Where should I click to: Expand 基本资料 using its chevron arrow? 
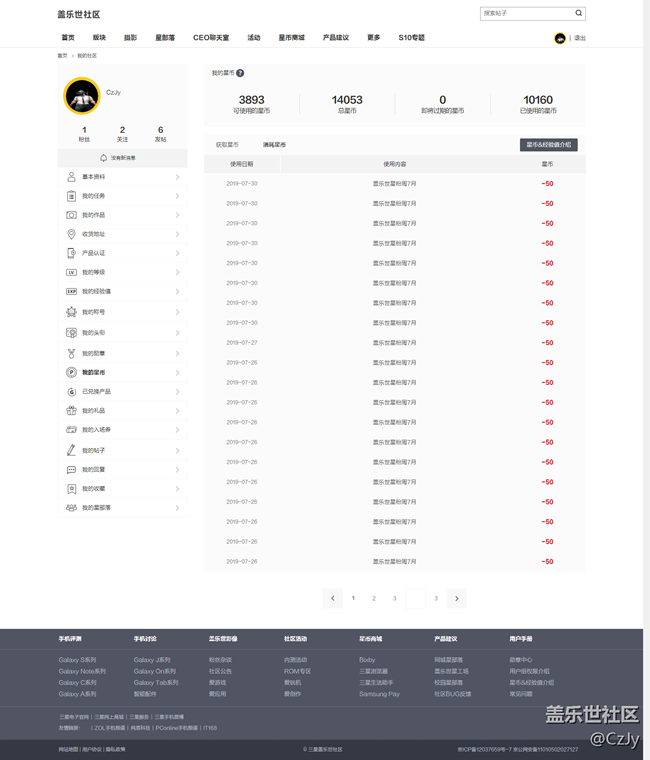coord(177,177)
